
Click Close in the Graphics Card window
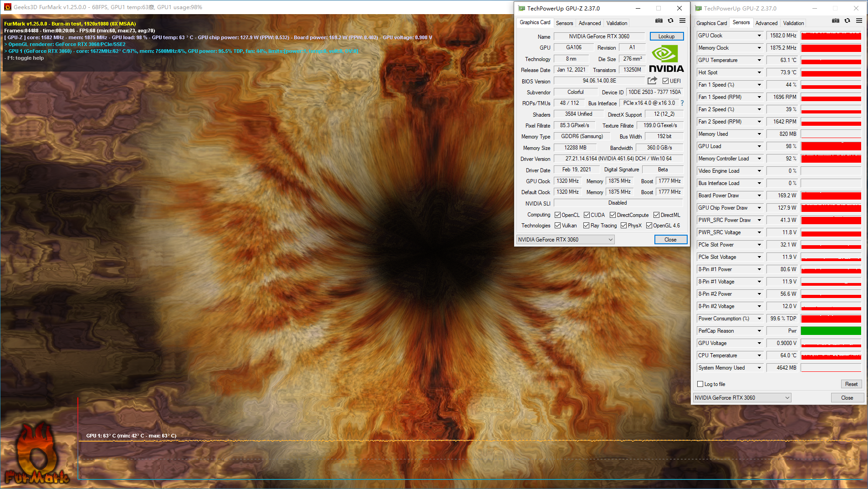pyautogui.click(x=670, y=240)
